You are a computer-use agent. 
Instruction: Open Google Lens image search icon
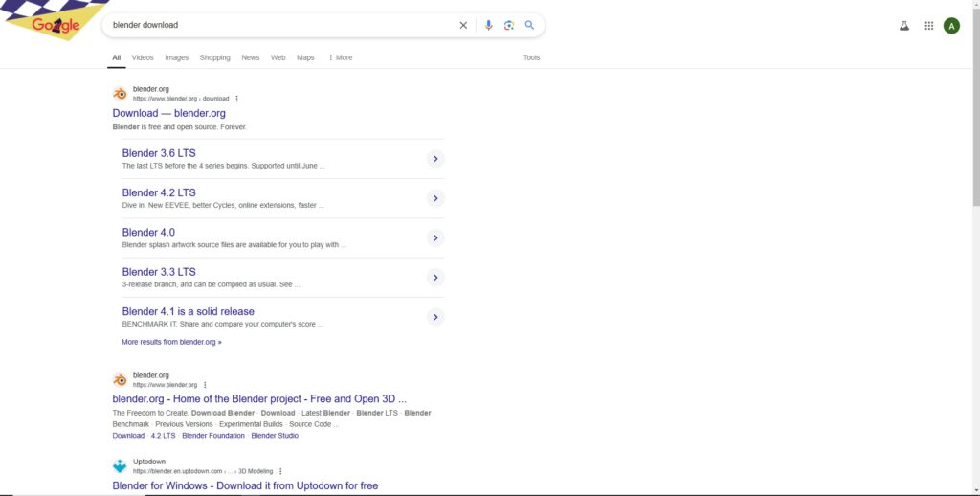pos(509,25)
